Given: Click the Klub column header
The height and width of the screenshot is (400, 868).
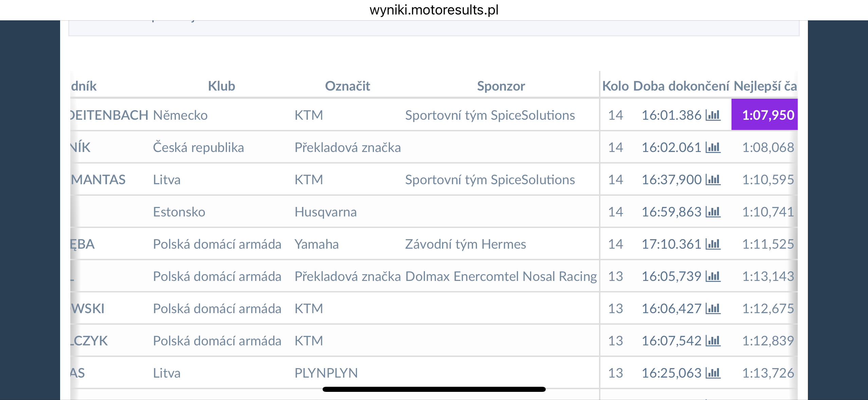Looking at the screenshot, I should click(221, 86).
